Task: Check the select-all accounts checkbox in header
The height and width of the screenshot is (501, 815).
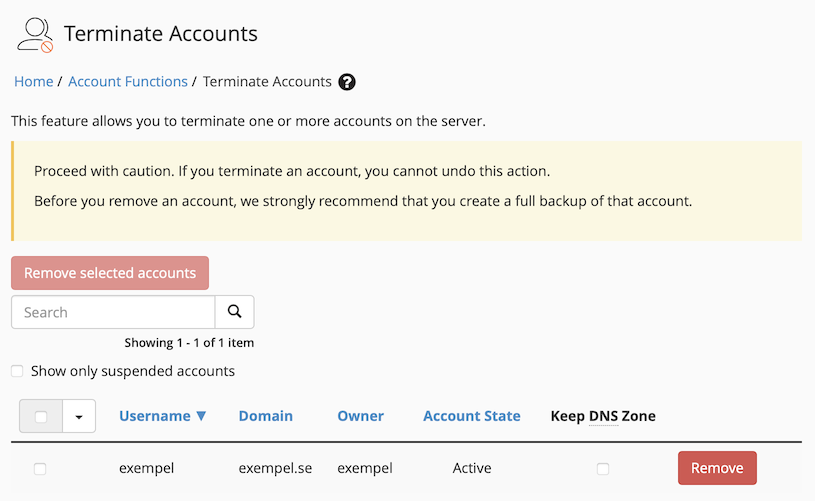Action: pyautogui.click(x=41, y=417)
